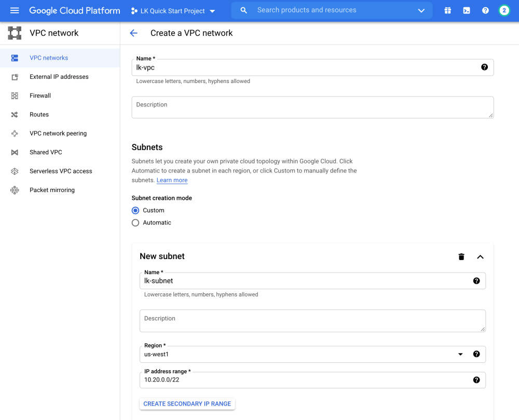Collapse the New subnet section
The width and height of the screenshot is (519, 420).
[x=480, y=256]
